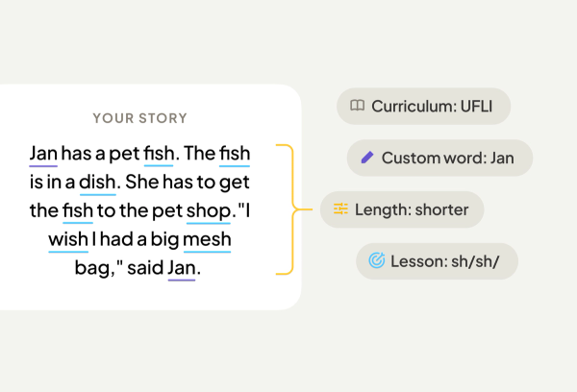Click the underlined word mesh
Viewport: 577px width, 392px height.
pos(207,239)
